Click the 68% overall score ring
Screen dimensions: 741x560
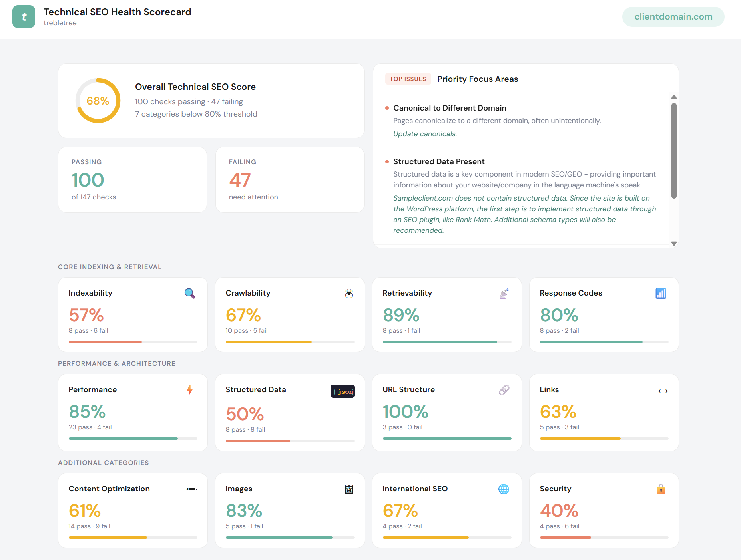point(98,101)
